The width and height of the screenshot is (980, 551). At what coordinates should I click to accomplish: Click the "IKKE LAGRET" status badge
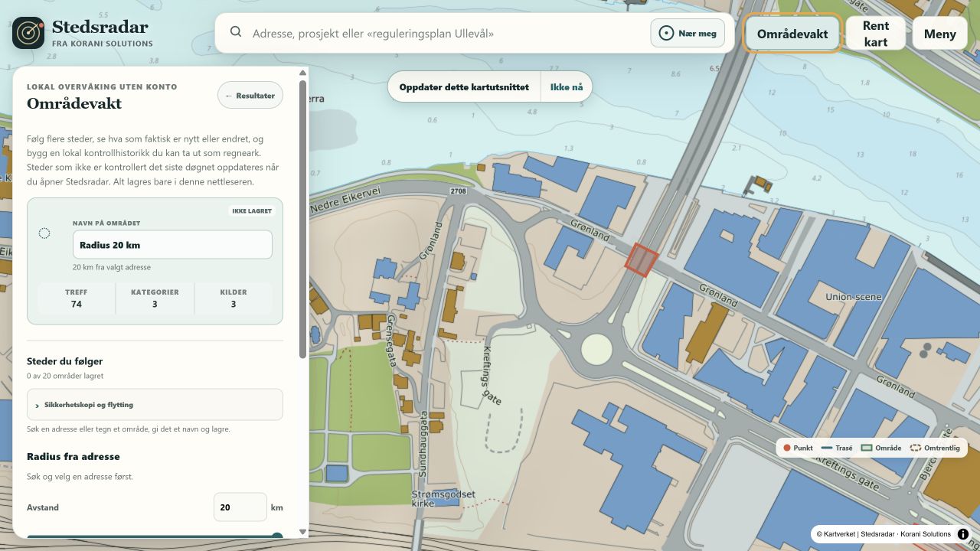(252, 211)
